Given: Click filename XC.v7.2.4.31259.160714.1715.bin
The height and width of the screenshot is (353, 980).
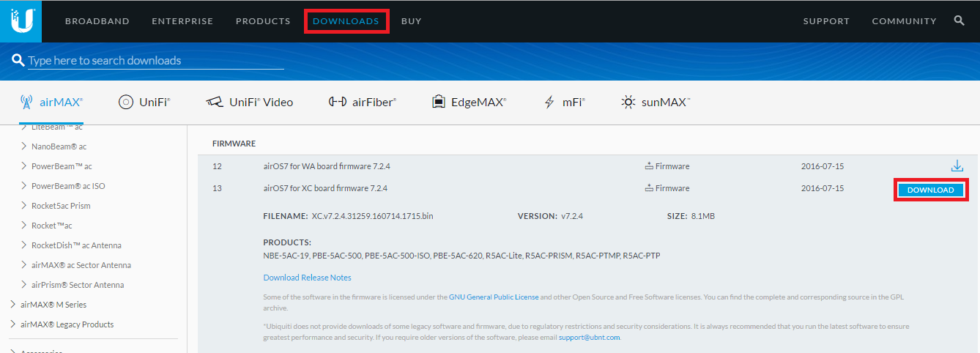Looking at the screenshot, I should tap(372, 216).
